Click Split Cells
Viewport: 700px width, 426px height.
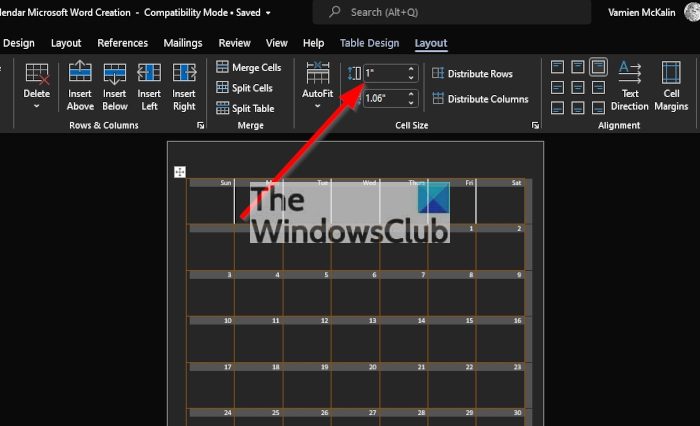[x=244, y=88]
